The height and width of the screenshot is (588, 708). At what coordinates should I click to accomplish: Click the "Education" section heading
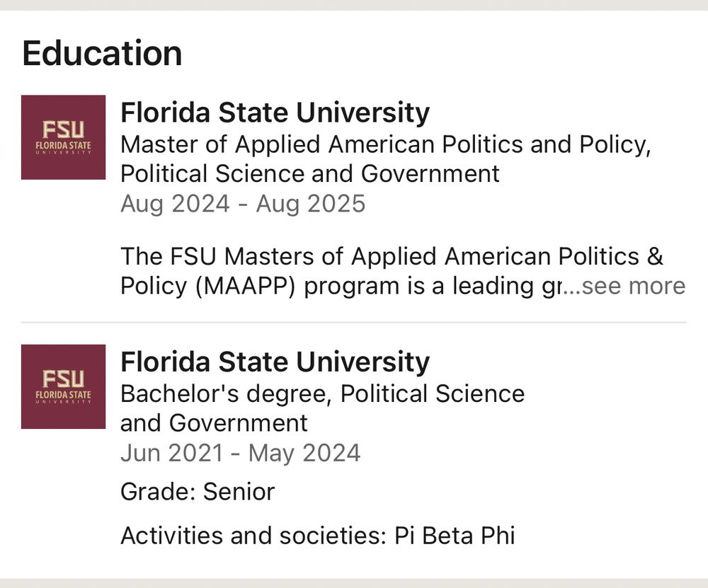click(102, 54)
